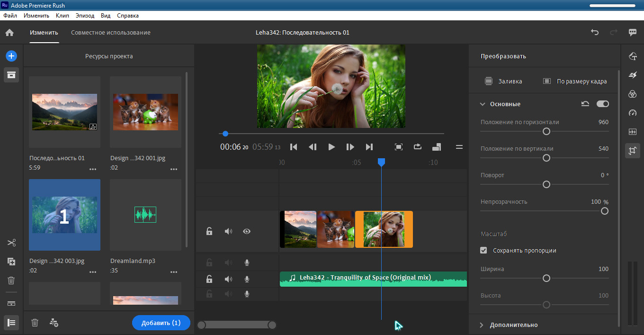Viewport: 644px width, 335px height.
Task: Collapse the Основные section
Action: point(483,104)
